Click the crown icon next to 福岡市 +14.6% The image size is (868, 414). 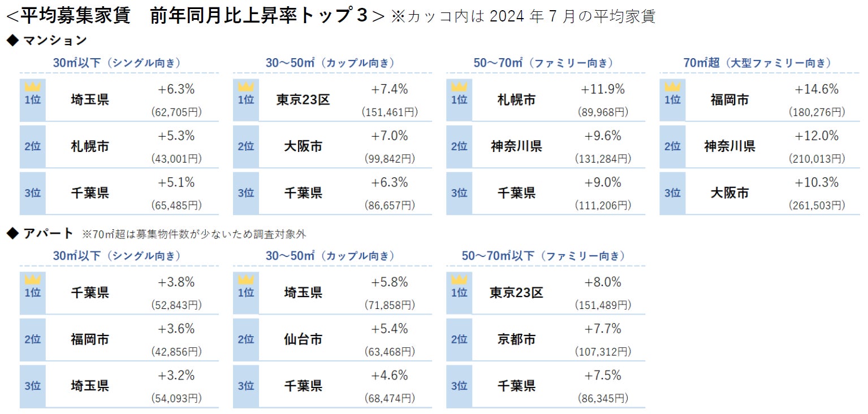click(672, 87)
